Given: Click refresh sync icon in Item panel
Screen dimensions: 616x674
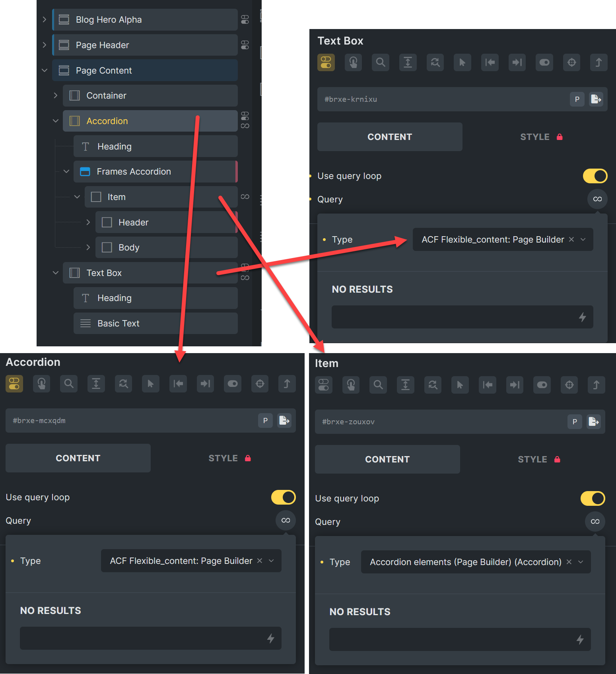Looking at the screenshot, I should [433, 385].
